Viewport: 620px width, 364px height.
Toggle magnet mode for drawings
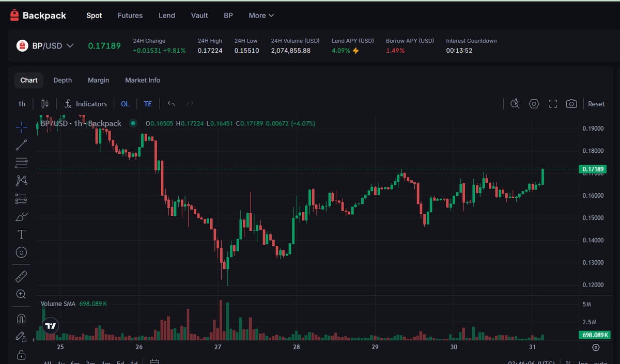[21, 319]
